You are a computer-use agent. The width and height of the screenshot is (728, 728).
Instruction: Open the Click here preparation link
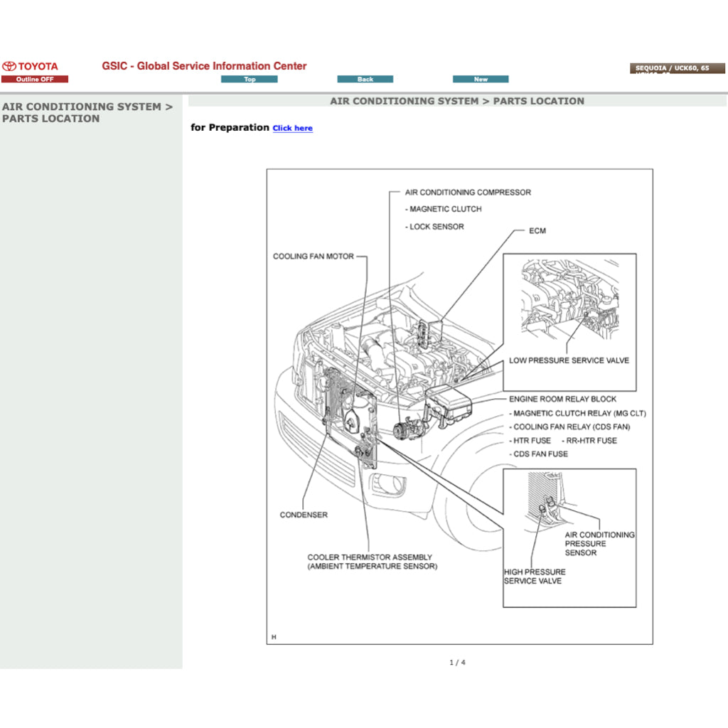pos(292,128)
